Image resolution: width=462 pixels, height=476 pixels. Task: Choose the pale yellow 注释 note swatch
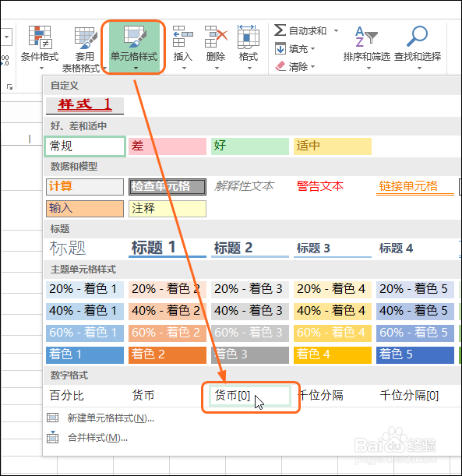(168, 209)
